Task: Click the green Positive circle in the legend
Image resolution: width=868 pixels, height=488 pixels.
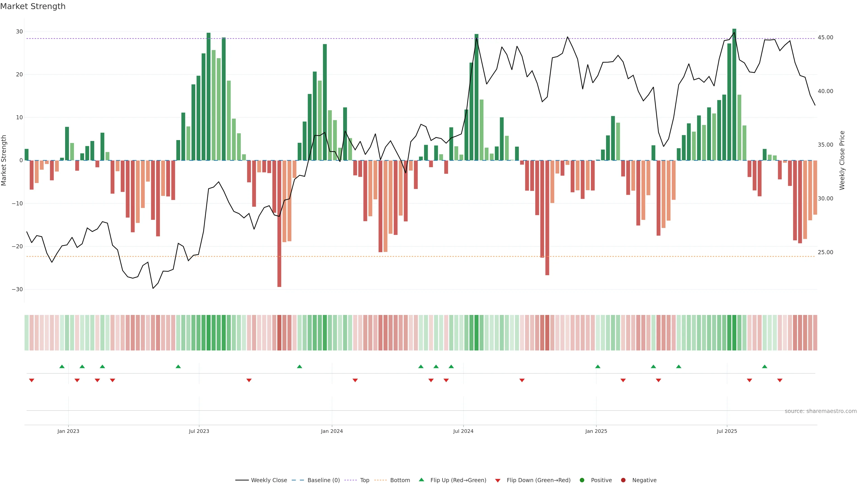Action: click(x=582, y=480)
